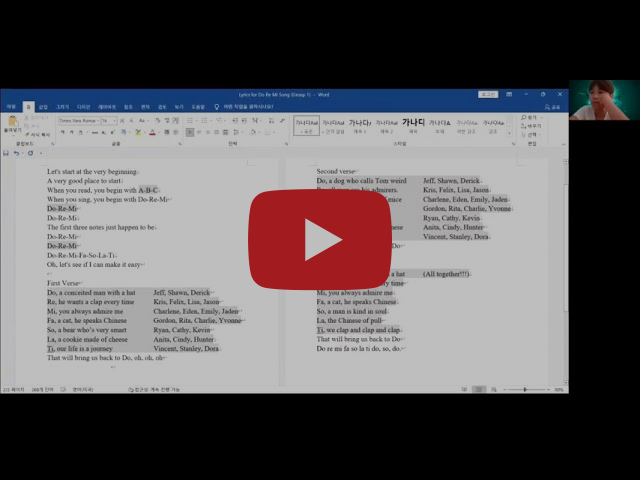The width and height of the screenshot is (640, 480).
Task: Undo the last action in quick access toolbar
Action: 16,153
